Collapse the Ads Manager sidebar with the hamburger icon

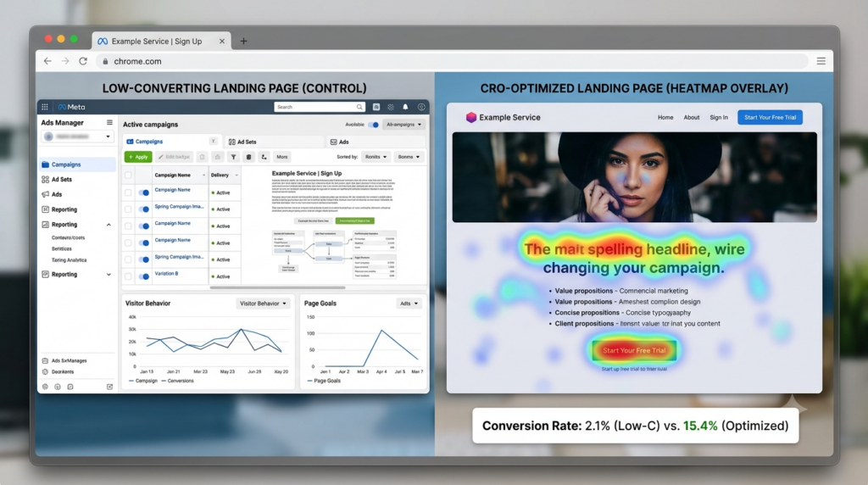109,122
